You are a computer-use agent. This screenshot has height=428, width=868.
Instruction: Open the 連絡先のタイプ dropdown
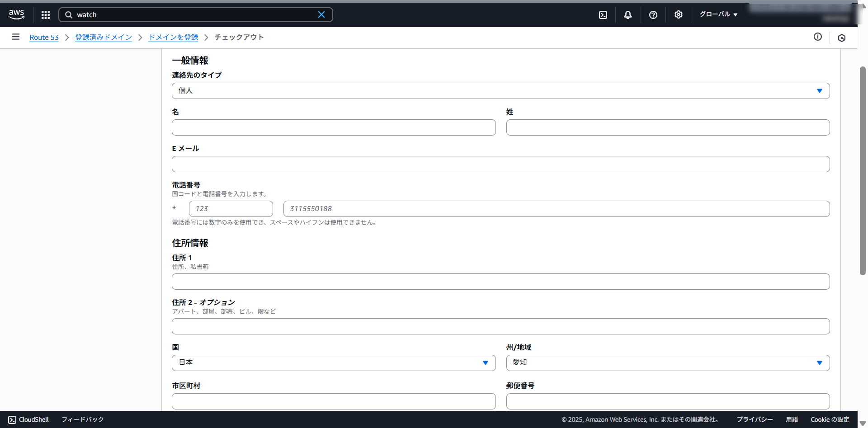500,91
